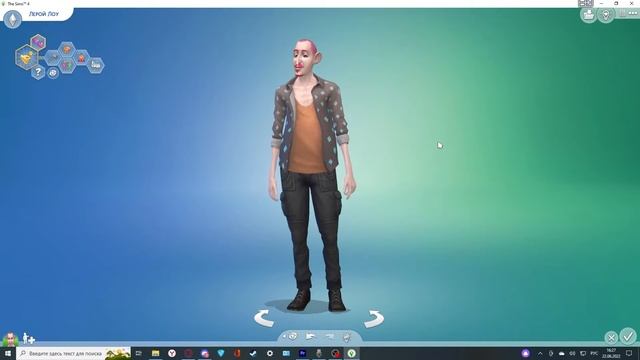Select the pink and green figures trait hexagon
The height and width of the screenshot is (360, 640).
click(67, 65)
